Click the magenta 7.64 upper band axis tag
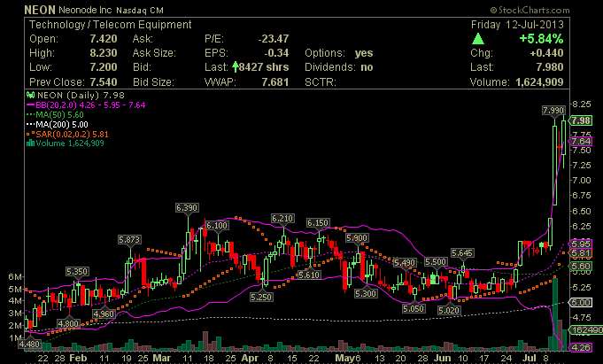Viewport: 603px width, 364px height. [x=580, y=141]
